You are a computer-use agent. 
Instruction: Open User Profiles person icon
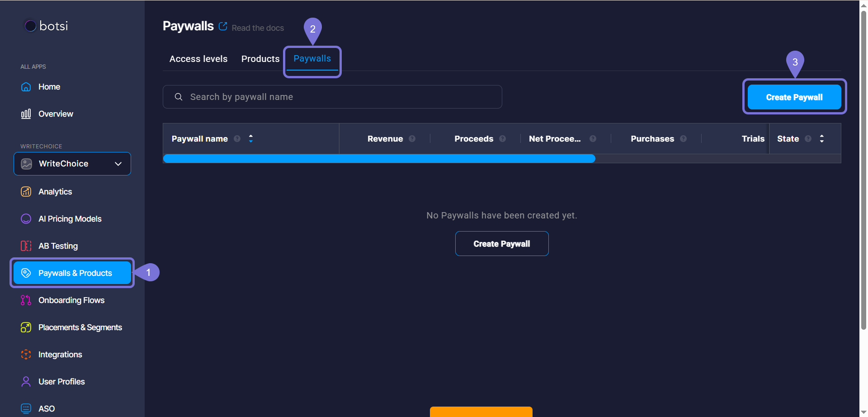[26, 382]
